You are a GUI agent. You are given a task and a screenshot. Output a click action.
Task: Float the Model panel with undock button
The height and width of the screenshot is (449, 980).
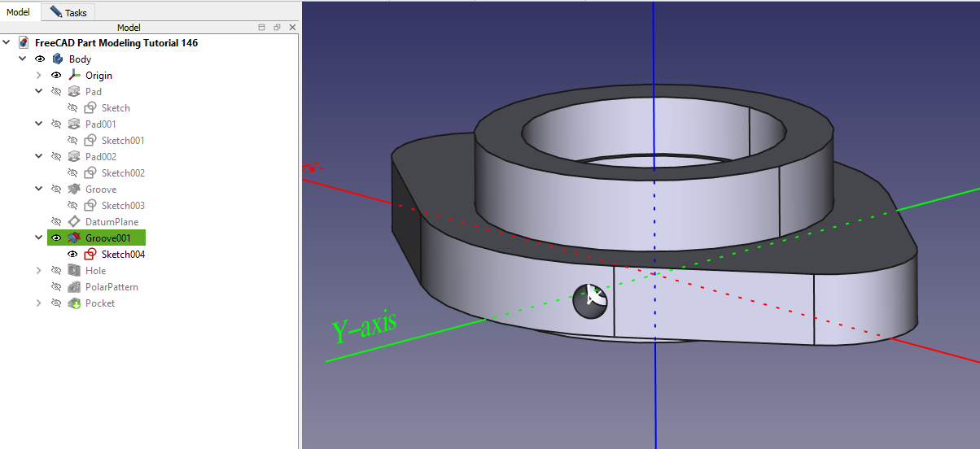(277, 28)
